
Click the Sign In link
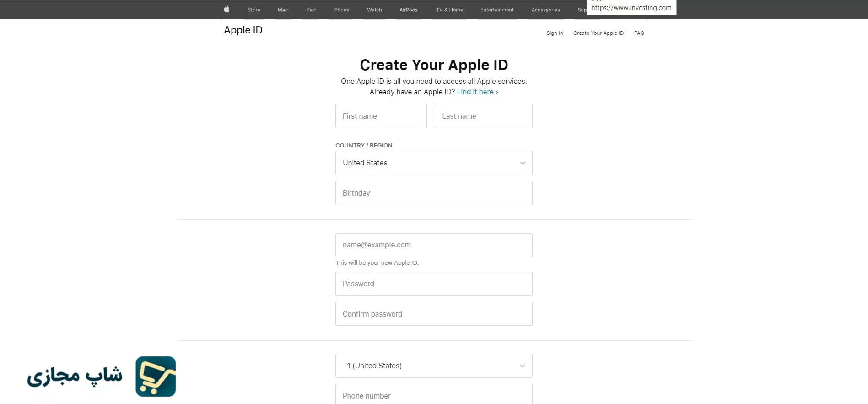click(x=555, y=33)
